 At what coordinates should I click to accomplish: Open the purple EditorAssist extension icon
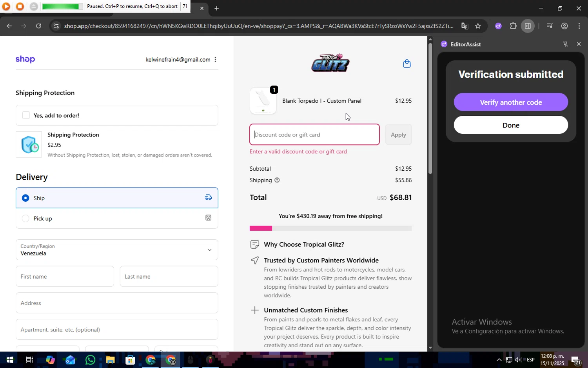498,26
